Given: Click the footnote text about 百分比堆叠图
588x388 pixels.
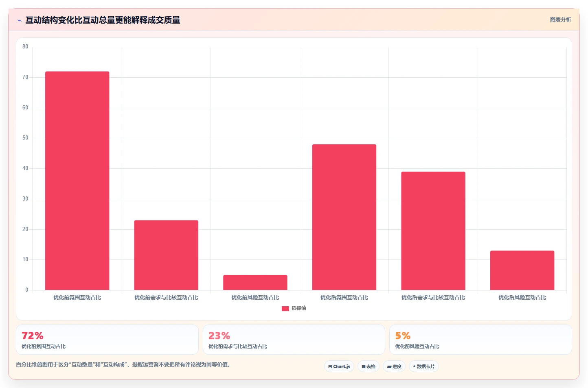Looking at the screenshot, I should [x=123, y=364].
